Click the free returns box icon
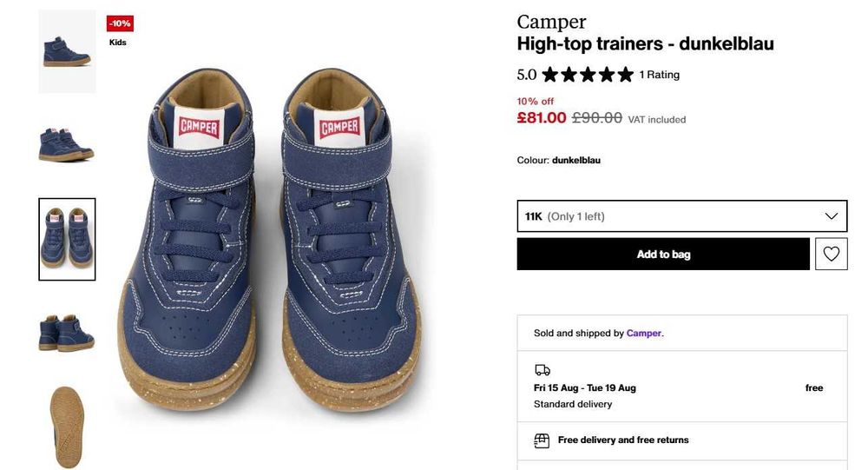The height and width of the screenshot is (470, 868). point(542,440)
